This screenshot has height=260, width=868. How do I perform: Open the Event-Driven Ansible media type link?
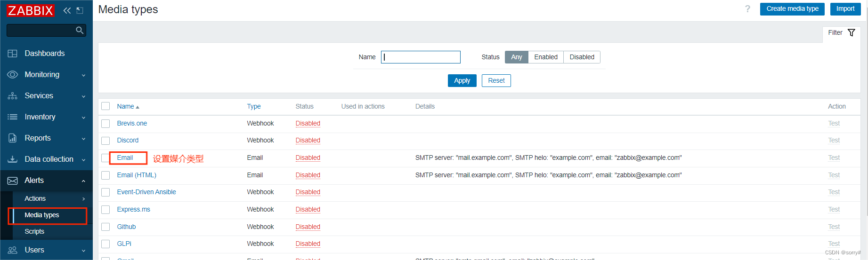coord(146,192)
